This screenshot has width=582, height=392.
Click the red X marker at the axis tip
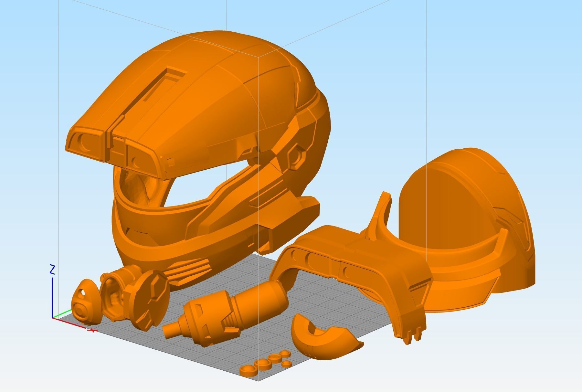(x=91, y=330)
